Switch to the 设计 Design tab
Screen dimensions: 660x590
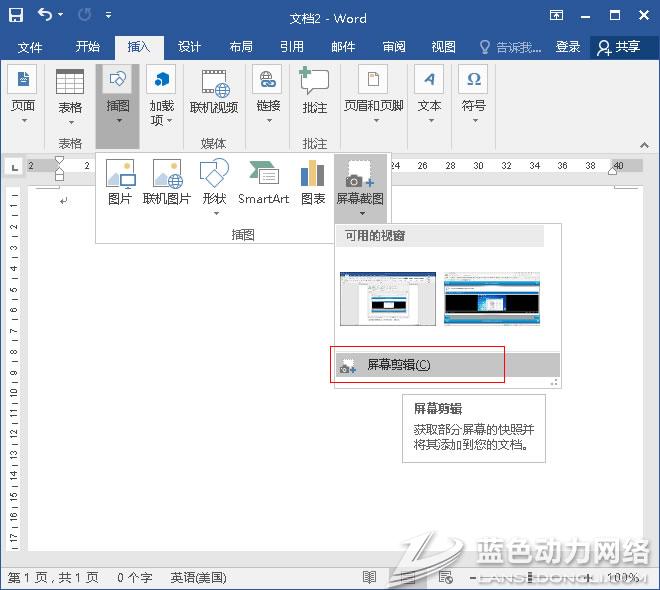[x=189, y=47]
